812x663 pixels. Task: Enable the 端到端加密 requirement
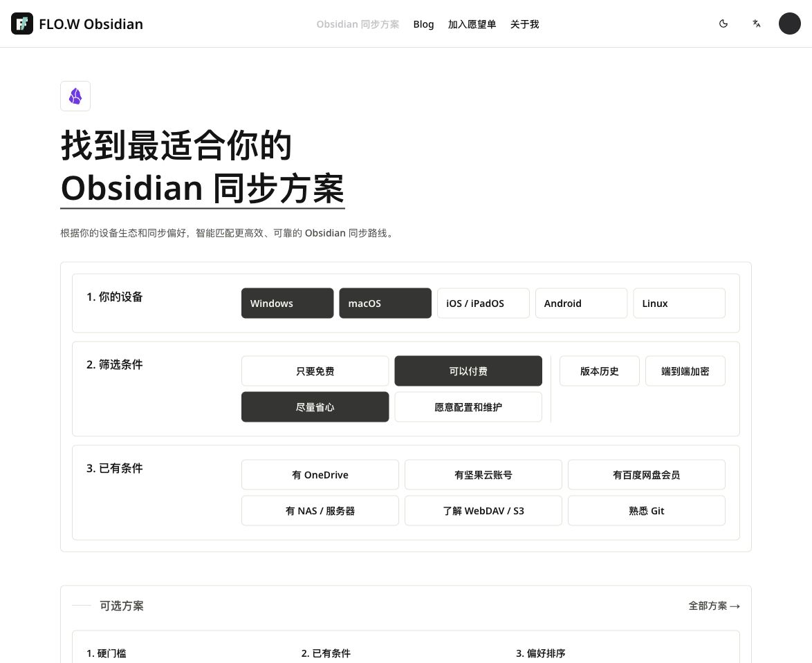click(x=685, y=371)
